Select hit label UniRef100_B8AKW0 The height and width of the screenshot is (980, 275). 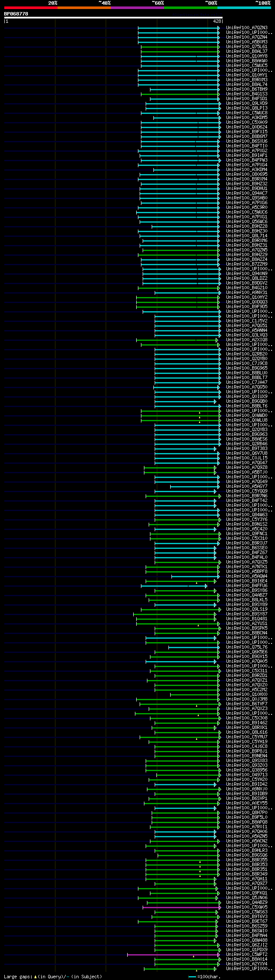click(247, 61)
